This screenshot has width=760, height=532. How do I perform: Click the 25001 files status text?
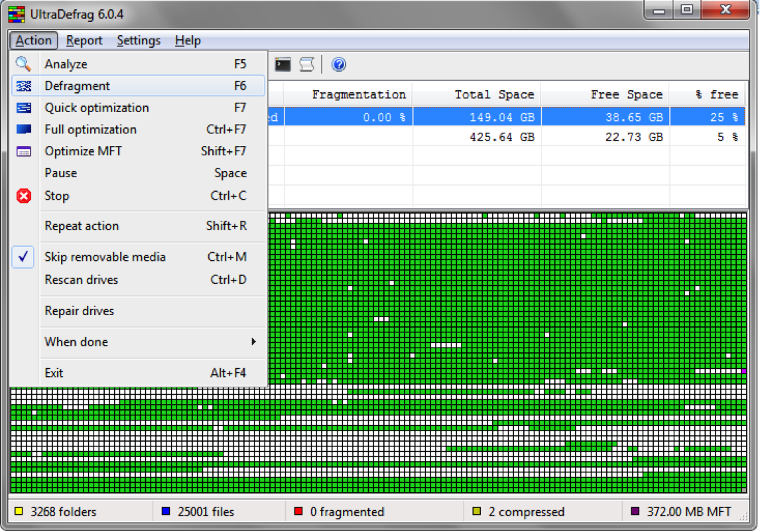206,511
